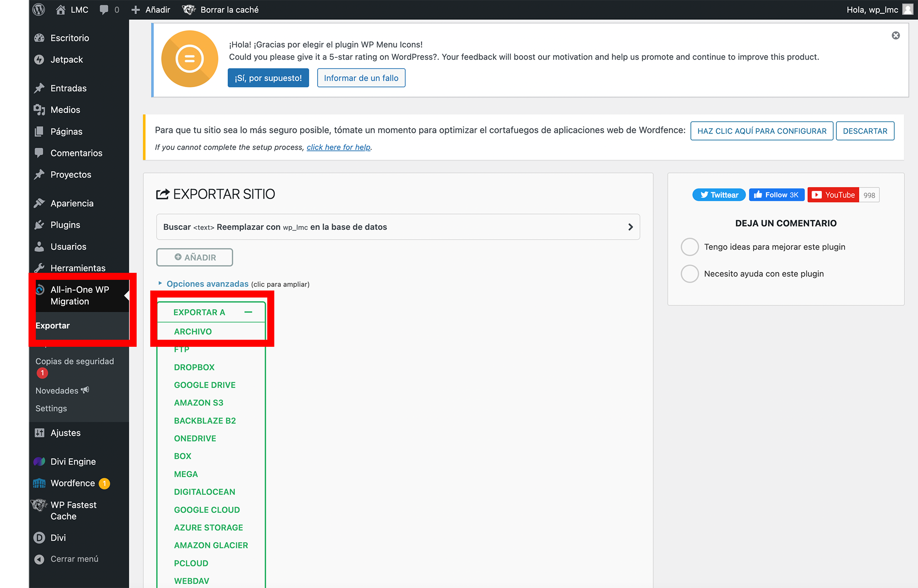This screenshot has width=918, height=588.
Task: Choose BACKBLAZE B2 export option
Action: [205, 421]
